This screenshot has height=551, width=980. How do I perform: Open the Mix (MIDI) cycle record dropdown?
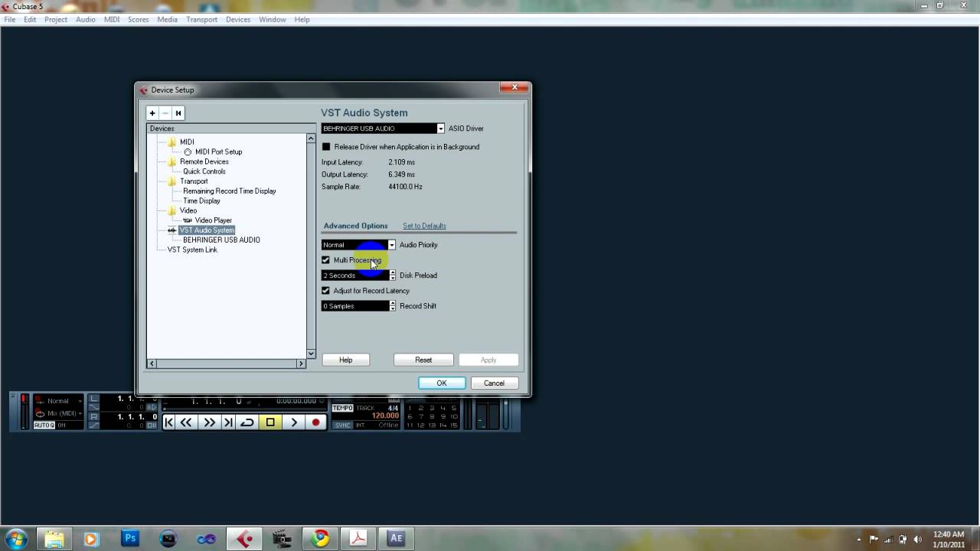click(x=80, y=413)
